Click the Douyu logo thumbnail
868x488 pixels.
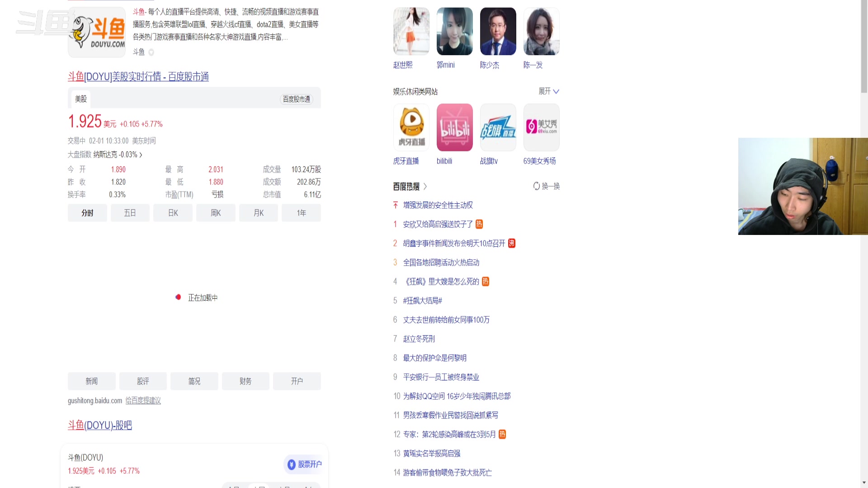coord(97,32)
